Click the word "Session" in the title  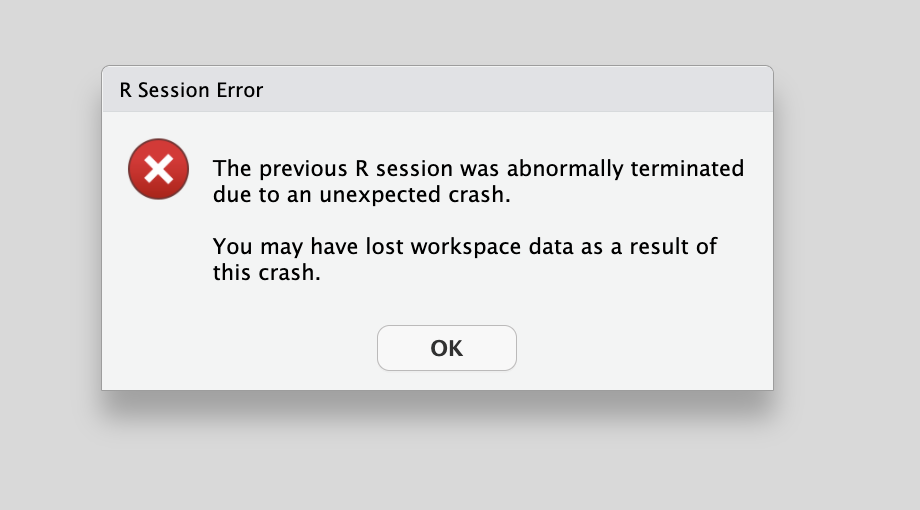tap(174, 90)
